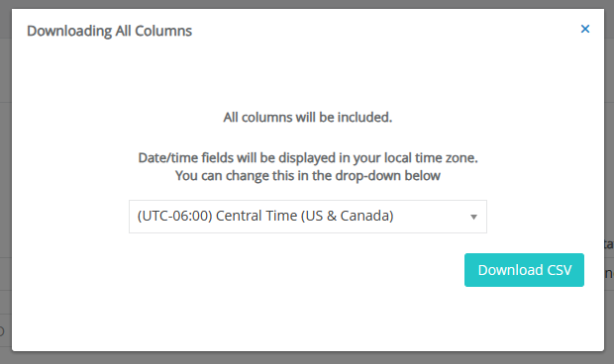614x364 pixels.
Task: Click the small gray caret in the selector
Action: point(473,217)
